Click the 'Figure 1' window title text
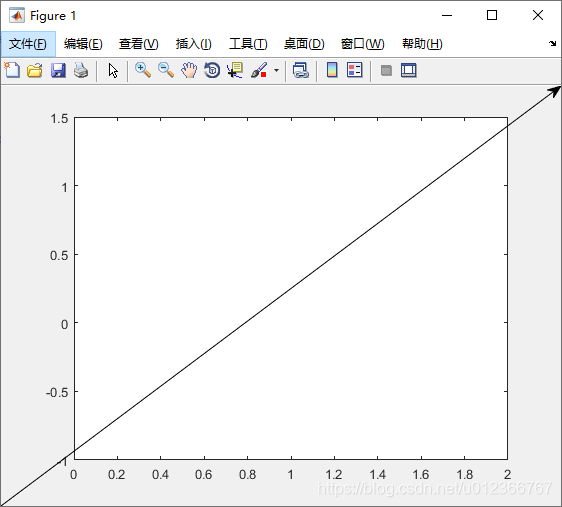562x507 pixels. [x=53, y=16]
